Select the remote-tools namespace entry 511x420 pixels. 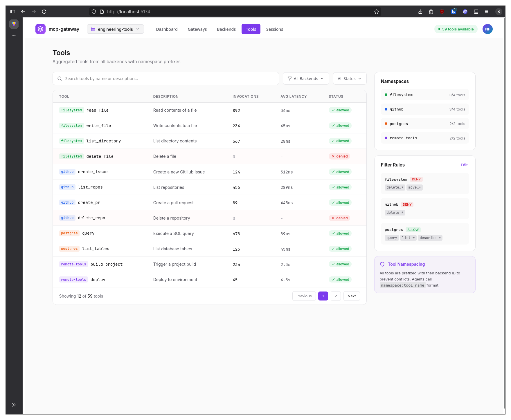pyautogui.click(x=425, y=138)
